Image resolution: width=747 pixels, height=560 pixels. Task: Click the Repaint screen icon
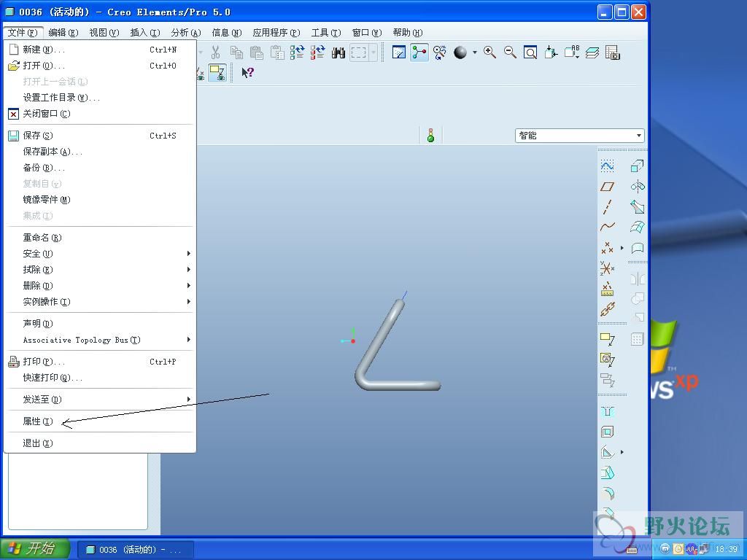[x=399, y=52]
